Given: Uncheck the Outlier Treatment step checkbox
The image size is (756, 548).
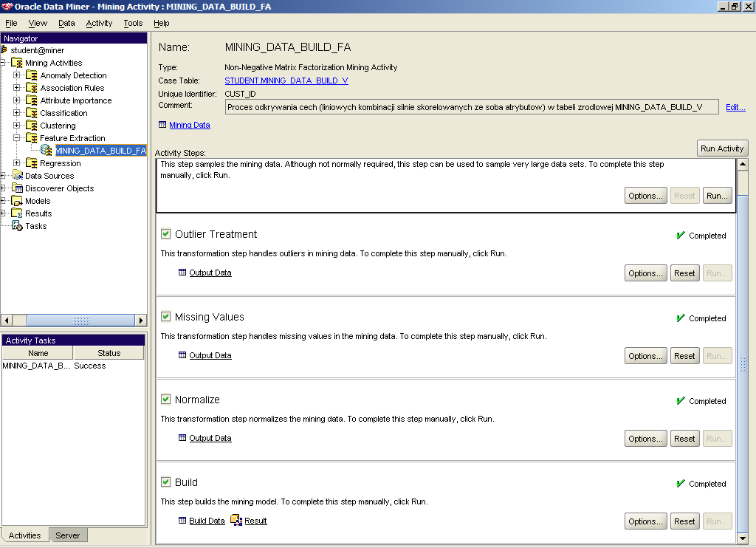Looking at the screenshot, I should coord(166,234).
